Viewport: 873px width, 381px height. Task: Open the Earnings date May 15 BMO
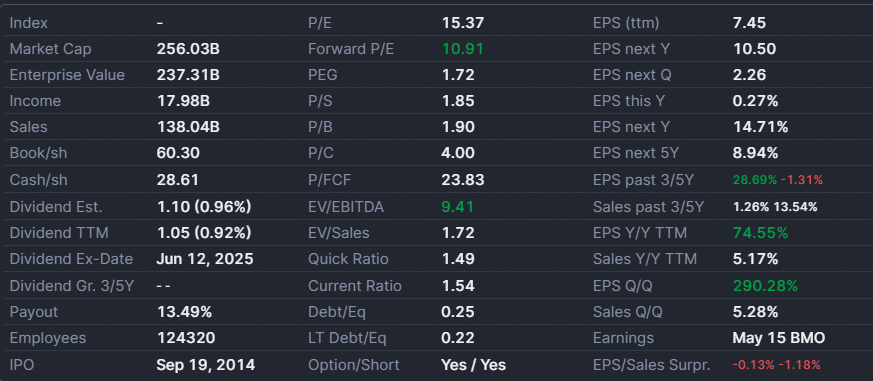click(x=779, y=338)
